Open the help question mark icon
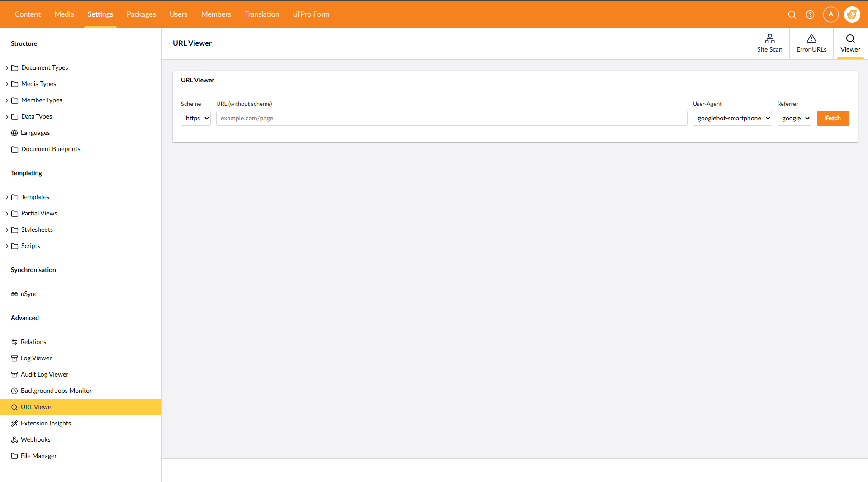Viewport: 868px width, 482px height. point(810,14)
